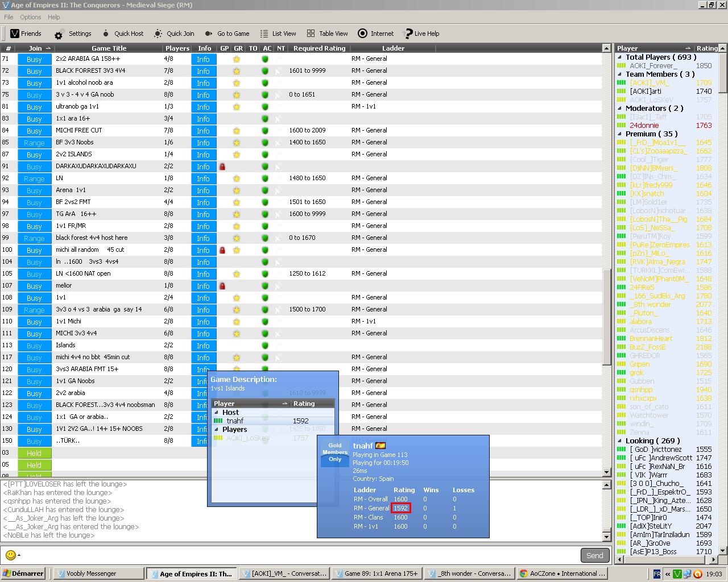This screenshot has width=728, height=582.
Task: Collapse Total Players group
Action: (x=621, y=57)
